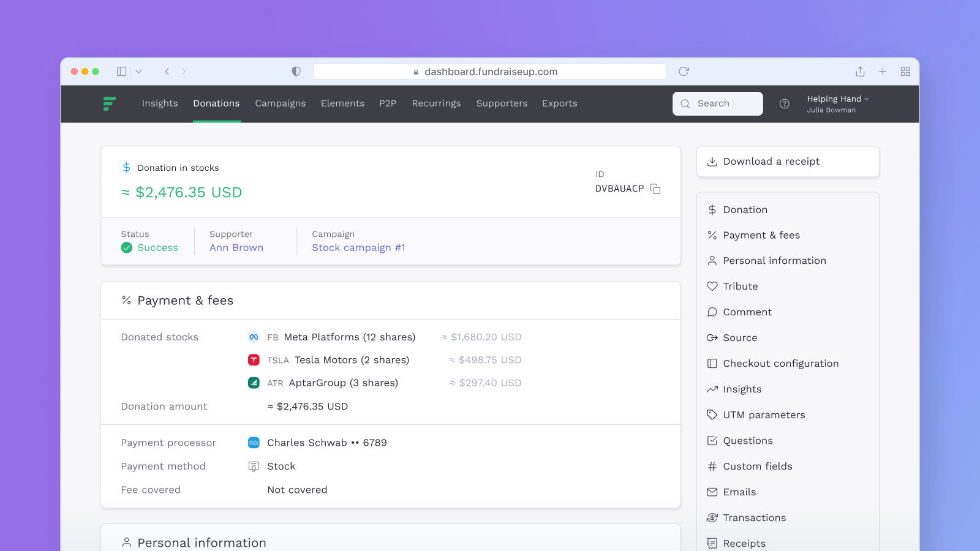This screenshot has width=980, height=551.
Task: Go to the P2P tab
Action: point(388,103)
